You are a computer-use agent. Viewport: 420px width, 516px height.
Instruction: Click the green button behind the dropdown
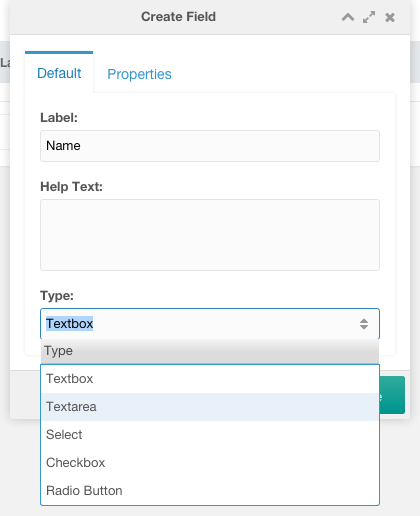pos(392,395)
